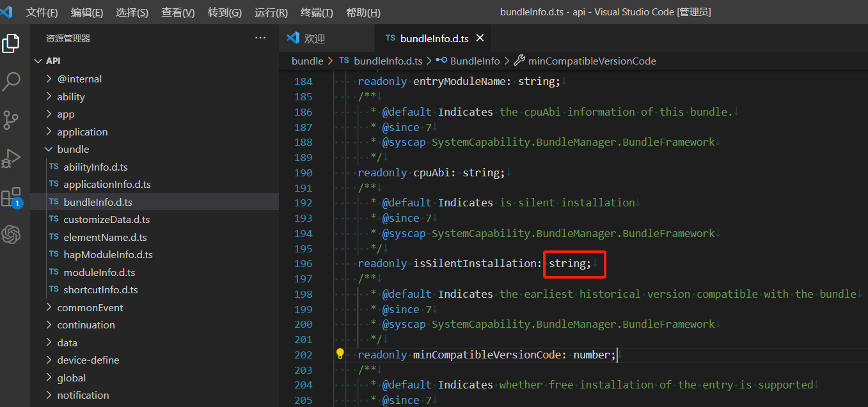This screenshot has height=407, width=868.
Task: Open shortcutInfo.d.ts file
Action: point(154,289)
